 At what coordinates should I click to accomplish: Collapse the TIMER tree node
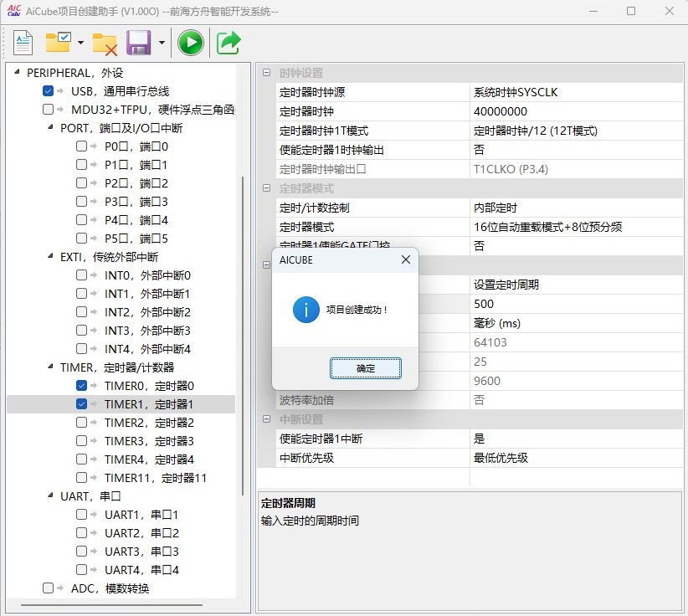[50, 367]
